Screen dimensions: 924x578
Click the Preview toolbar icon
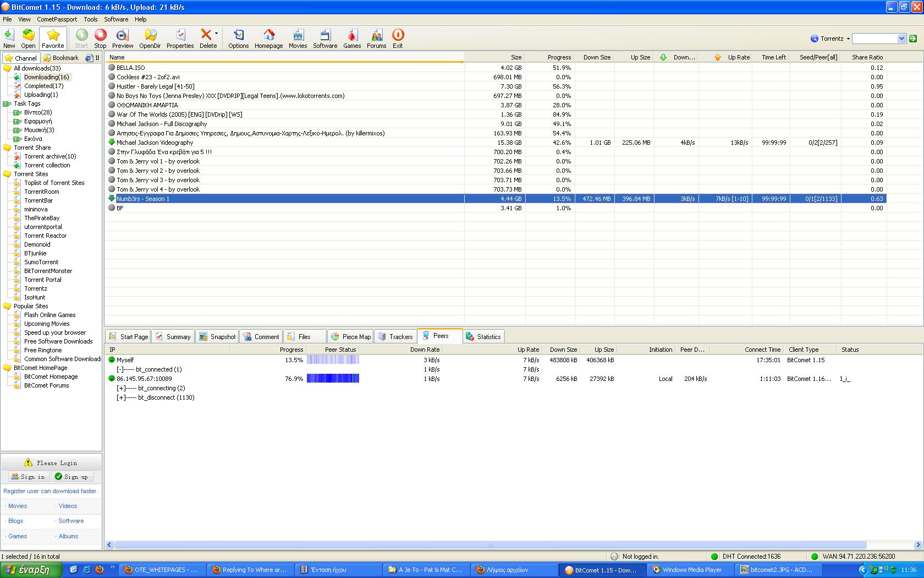tap(123, 39)
